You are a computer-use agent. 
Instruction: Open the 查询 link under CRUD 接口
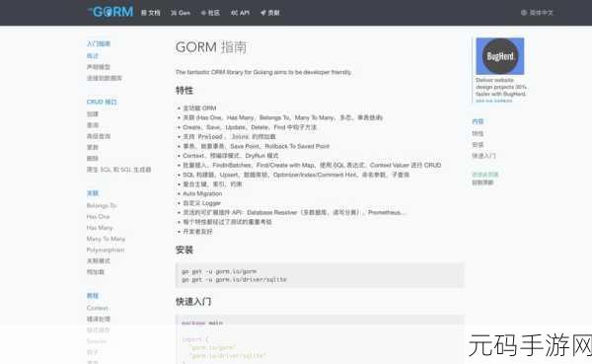click(x=93, y=125)
